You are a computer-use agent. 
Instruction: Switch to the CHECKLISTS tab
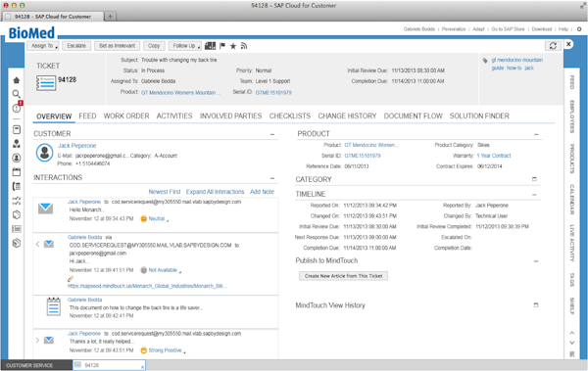coord(290,116)
